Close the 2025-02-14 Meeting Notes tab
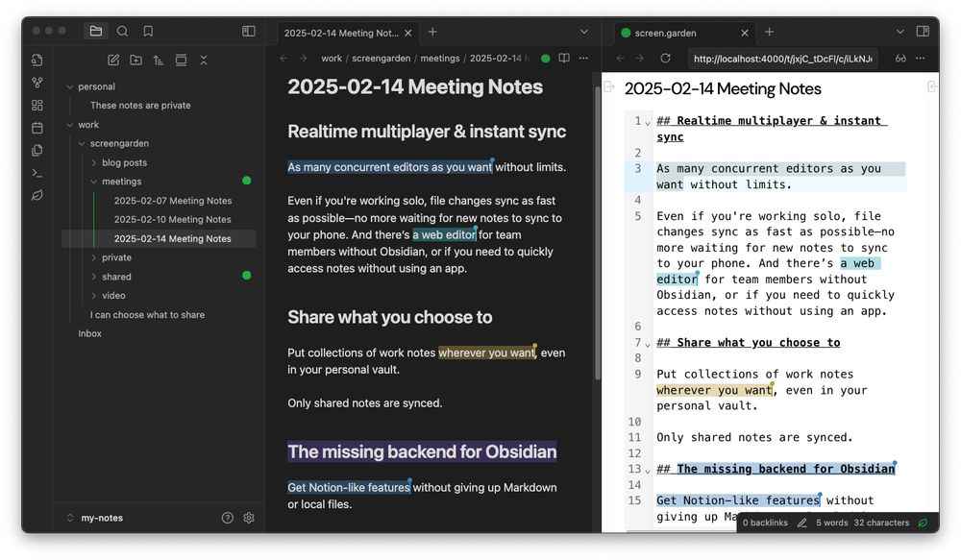Image resolution: width=961 pixels, height=560 pixels. (x=408, y=33)
